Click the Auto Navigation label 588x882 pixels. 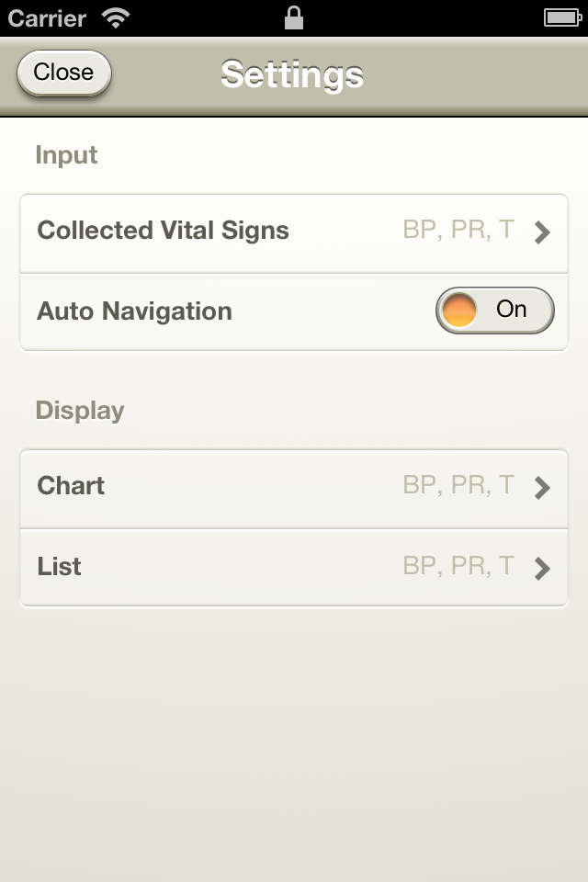134,311
